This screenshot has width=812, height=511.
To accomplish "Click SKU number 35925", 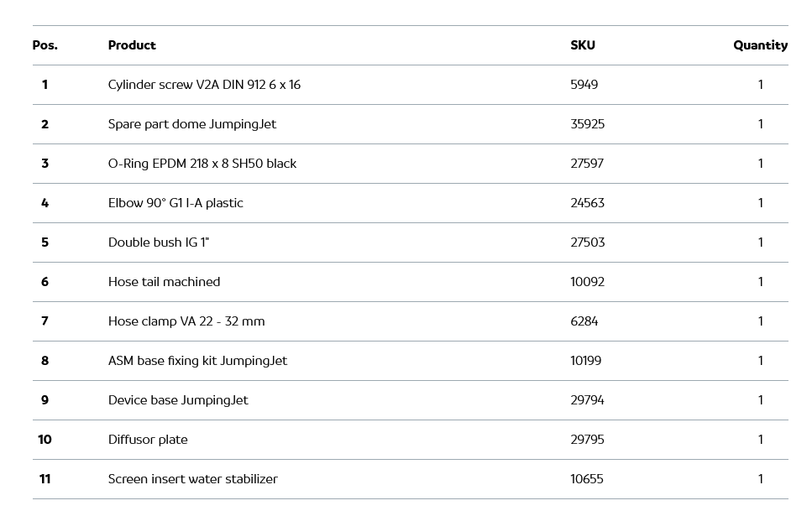I will click(587, 124).
